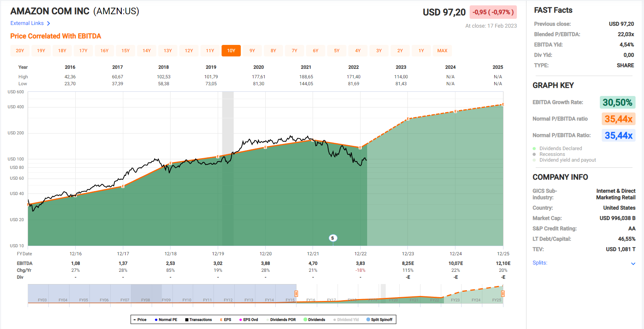
Task: Toggle Dividend yield and payout option
Action: point(567,160)
